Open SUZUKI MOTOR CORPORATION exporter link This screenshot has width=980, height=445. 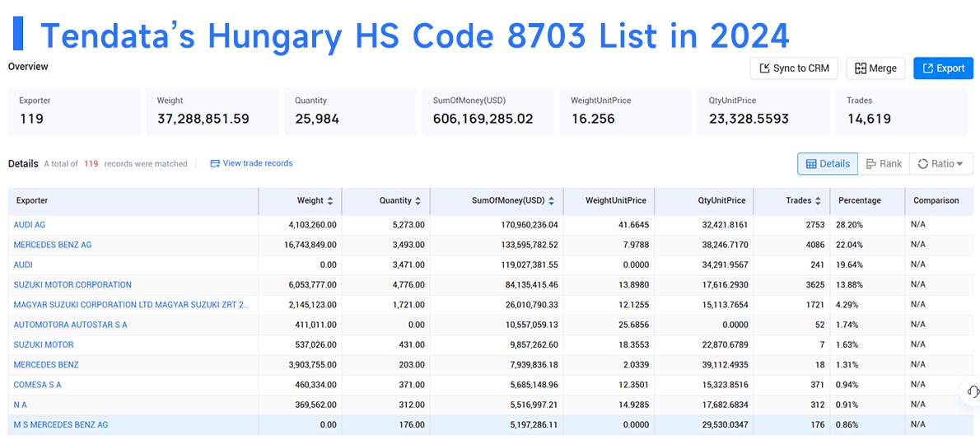(x=72, y=285)
